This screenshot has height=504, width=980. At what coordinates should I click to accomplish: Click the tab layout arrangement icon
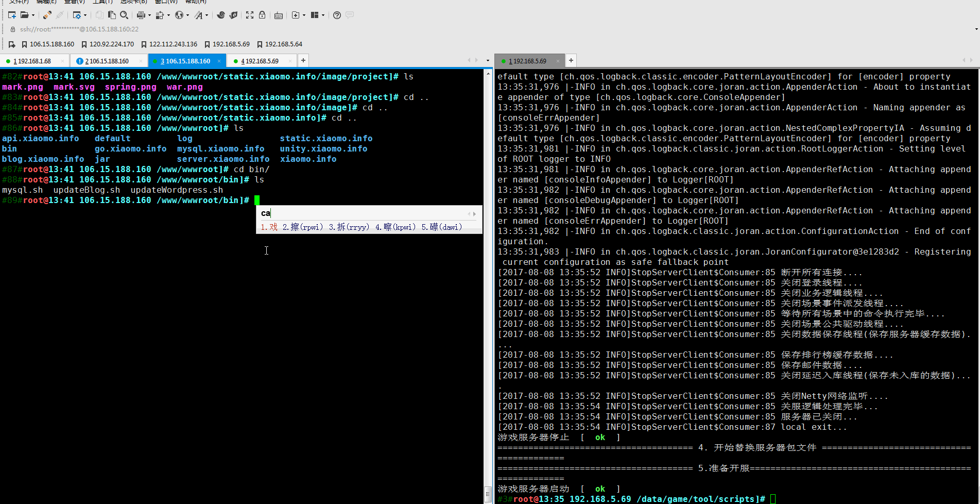click(315, 15)
